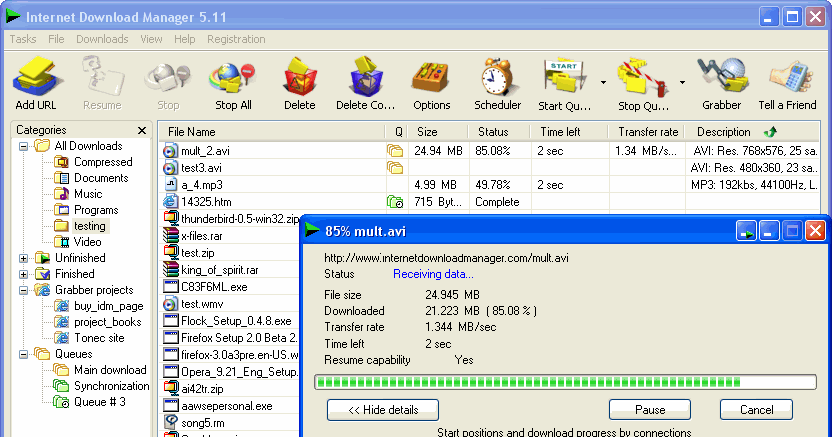Viewport: 832px width, 437px height.
Task: Sort by the Size column header
Action: click(x=438, y=132)
